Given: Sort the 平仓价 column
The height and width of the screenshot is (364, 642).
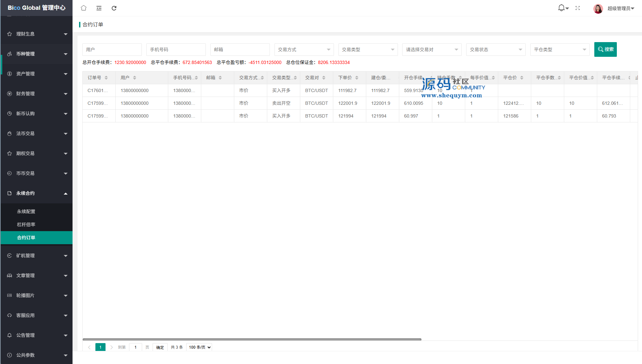Looking at the screenshot, I should click(522, 78).
